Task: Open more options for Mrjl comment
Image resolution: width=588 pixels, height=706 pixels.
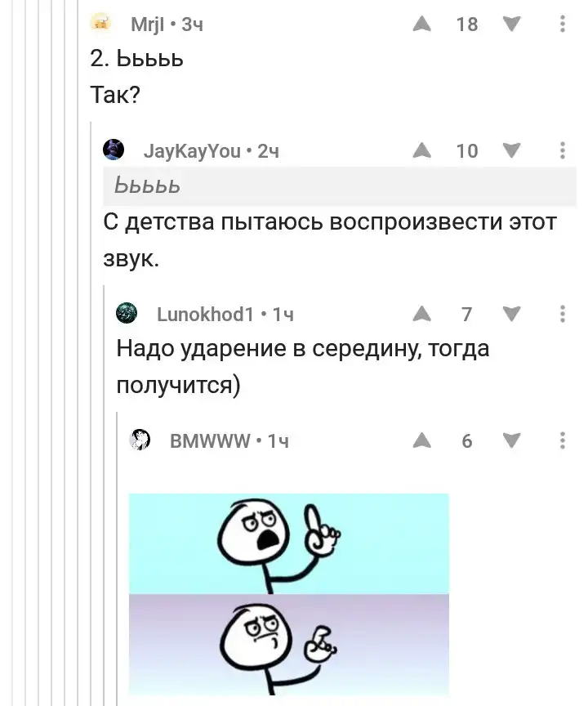Action: 562,24
